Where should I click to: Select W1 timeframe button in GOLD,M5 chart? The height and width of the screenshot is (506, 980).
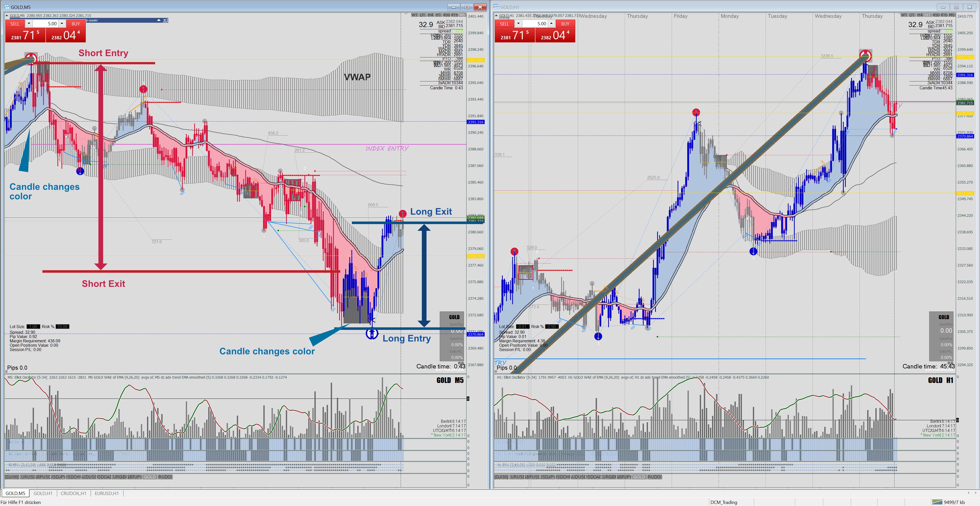(414, 15)
